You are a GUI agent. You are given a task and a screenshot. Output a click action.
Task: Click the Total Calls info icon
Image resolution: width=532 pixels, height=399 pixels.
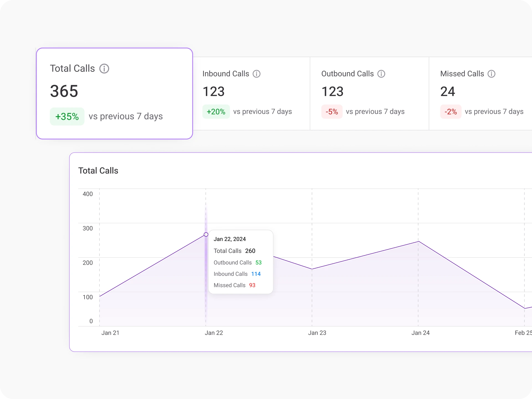point(104,68)
